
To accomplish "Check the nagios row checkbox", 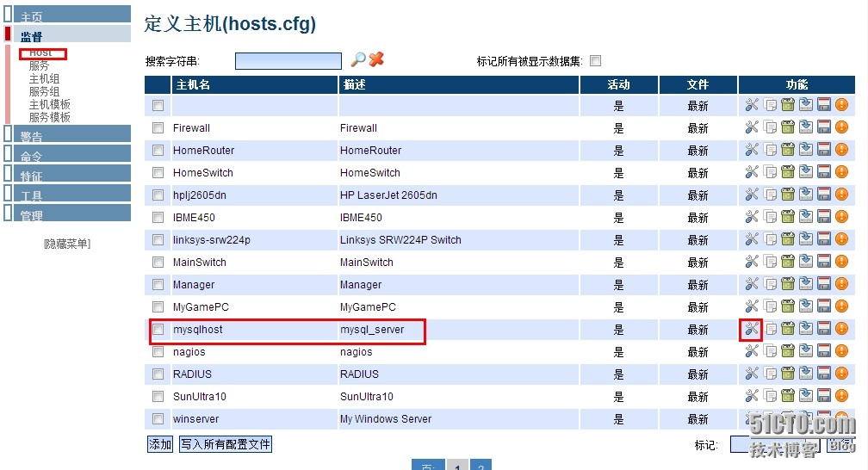I will (158, 351).
